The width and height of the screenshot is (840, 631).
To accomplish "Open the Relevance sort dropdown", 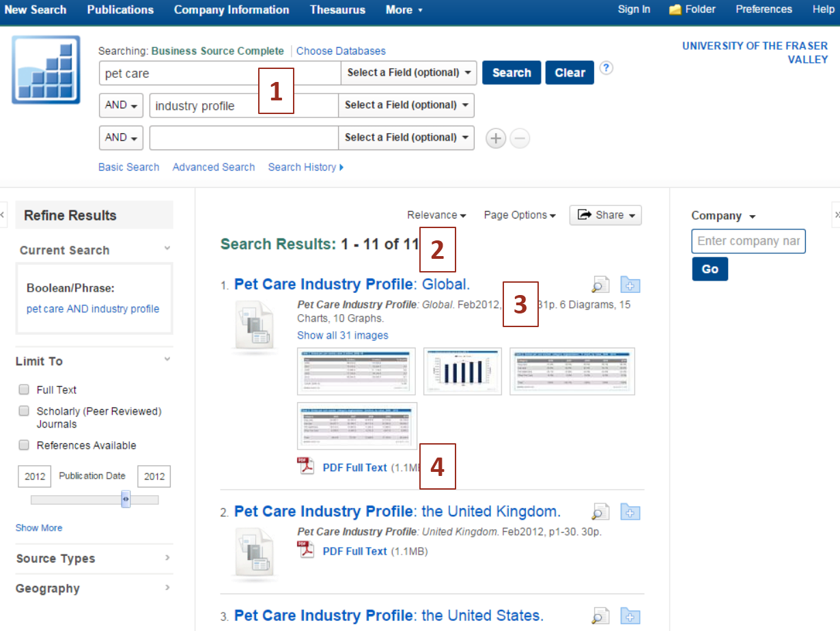I will click(436, 215).
